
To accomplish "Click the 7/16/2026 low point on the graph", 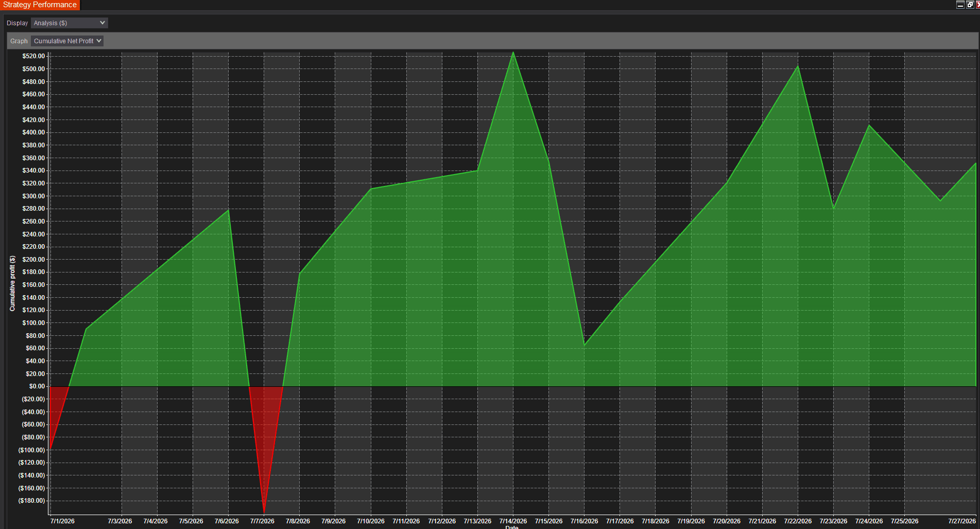I will pyautogui.click(x=584, y=345).
